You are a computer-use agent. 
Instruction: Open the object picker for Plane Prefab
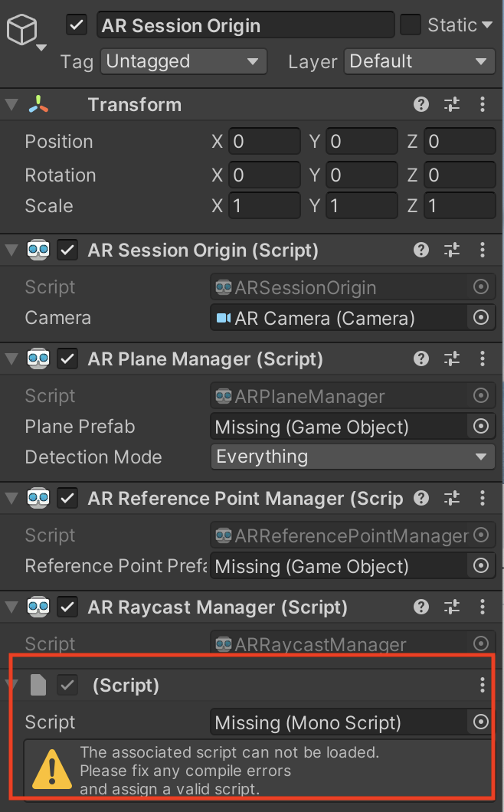point(480,426)
